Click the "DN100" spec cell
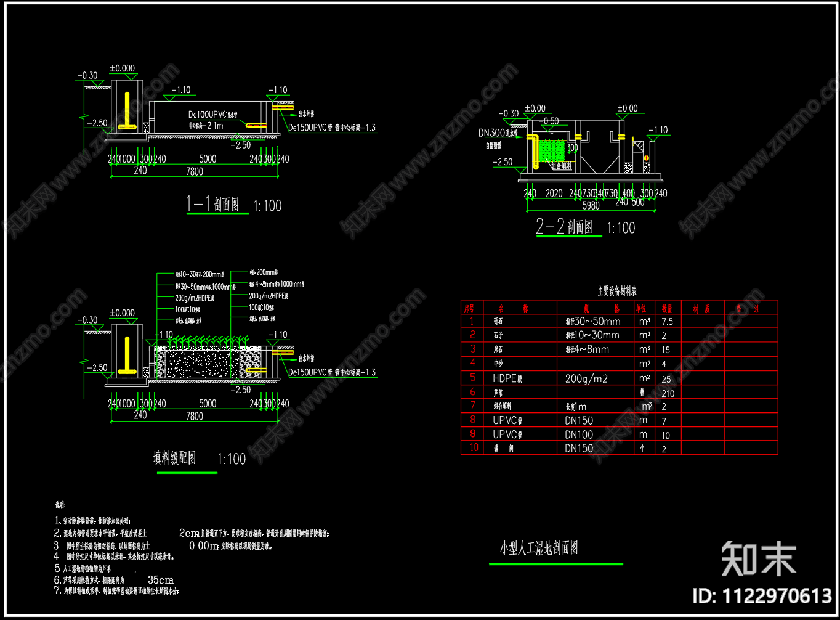The height and width of the screenshot is (620, 840). 579,434
